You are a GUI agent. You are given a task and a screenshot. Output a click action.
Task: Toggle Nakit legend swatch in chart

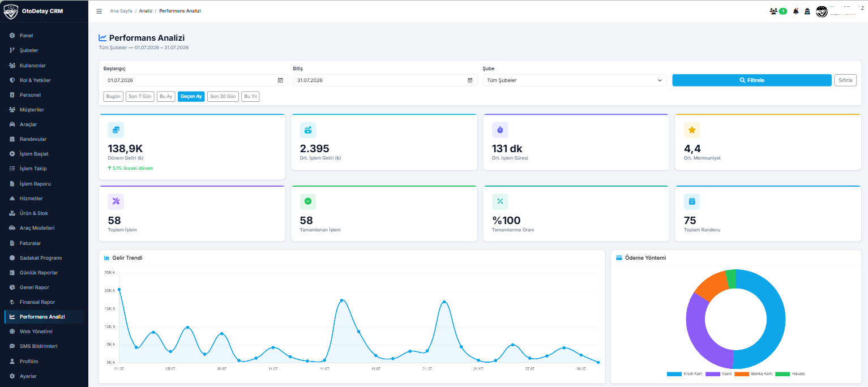point(712,374)
